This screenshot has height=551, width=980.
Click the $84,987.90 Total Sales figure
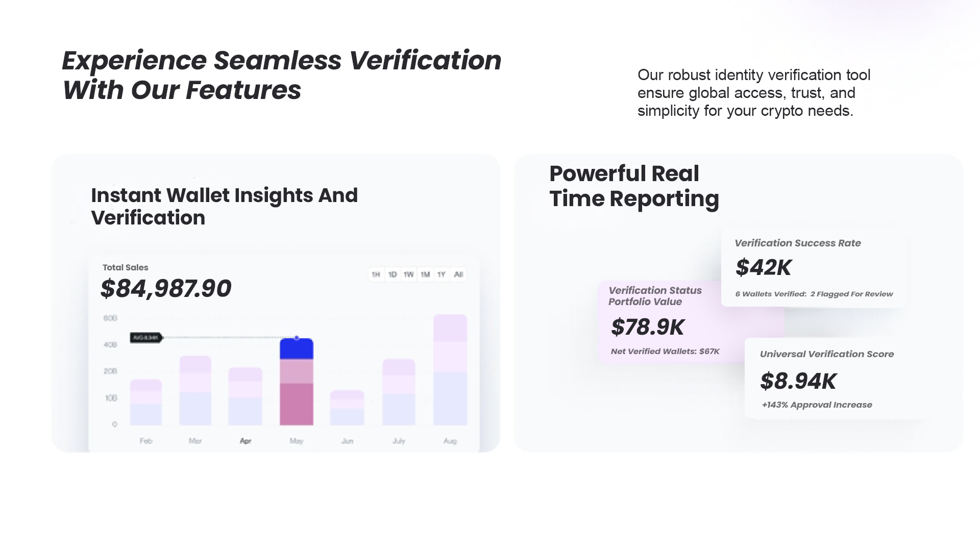pyautogui.click(x=166, y=289)
